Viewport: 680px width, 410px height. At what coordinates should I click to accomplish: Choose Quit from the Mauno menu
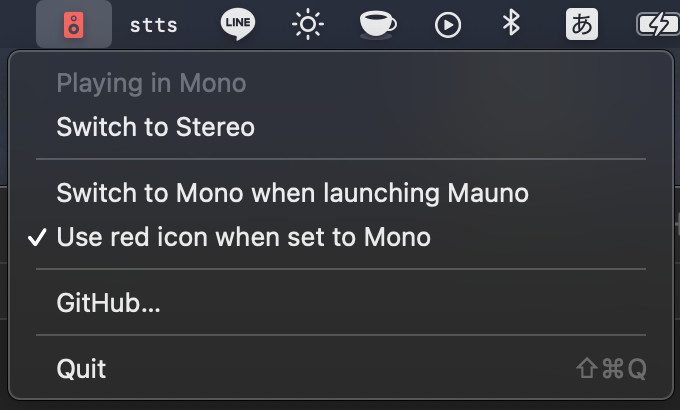coord(341,369)
